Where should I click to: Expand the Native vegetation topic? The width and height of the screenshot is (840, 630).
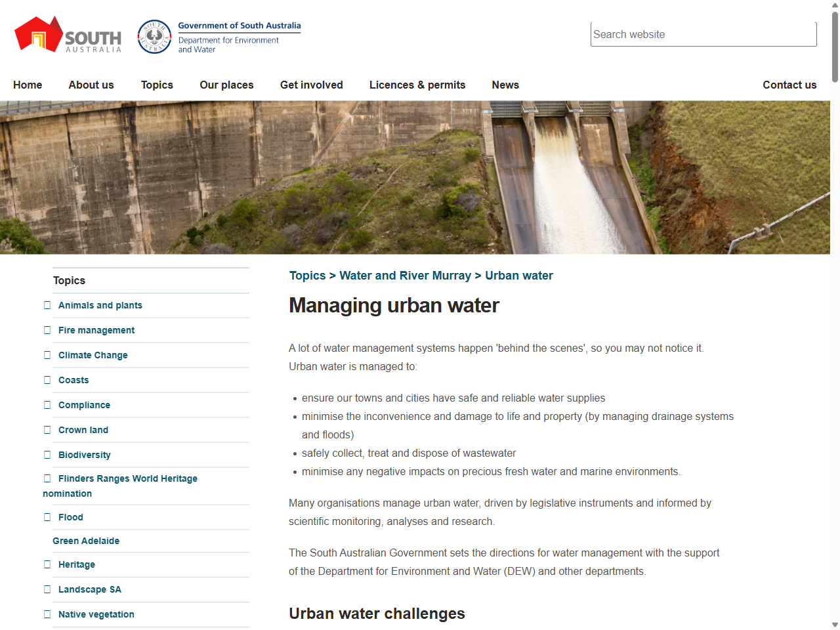tap(47, 614)
